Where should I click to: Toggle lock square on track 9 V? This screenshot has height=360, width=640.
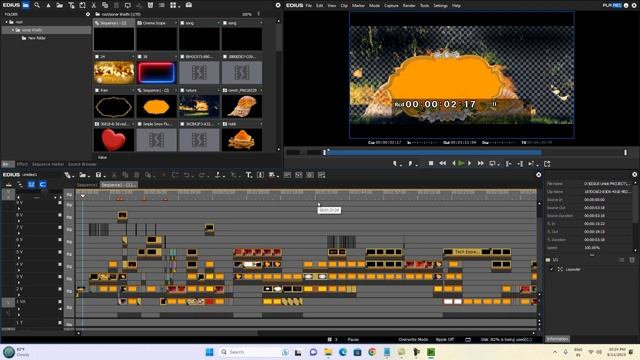[60, 202]
